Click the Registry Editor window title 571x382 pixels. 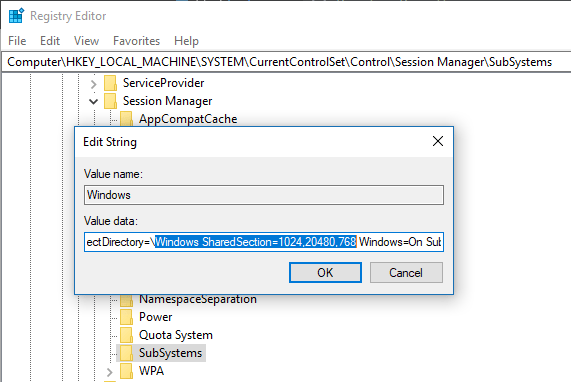(x=68, y=16)
